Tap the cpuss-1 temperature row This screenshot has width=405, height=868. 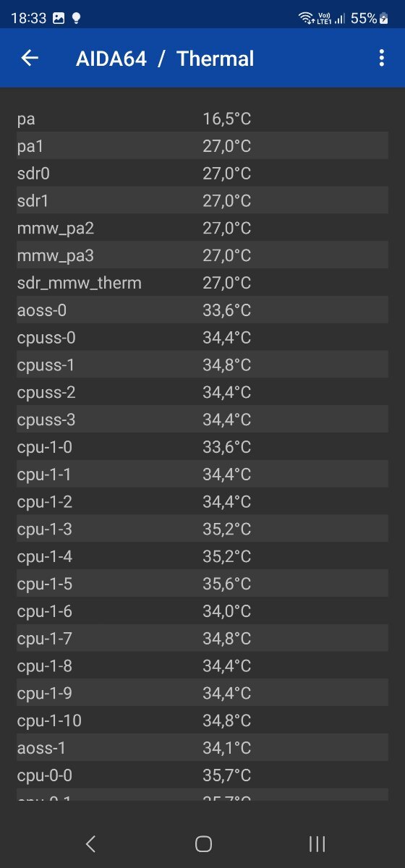pyautogui.click(x=202, y=365)
